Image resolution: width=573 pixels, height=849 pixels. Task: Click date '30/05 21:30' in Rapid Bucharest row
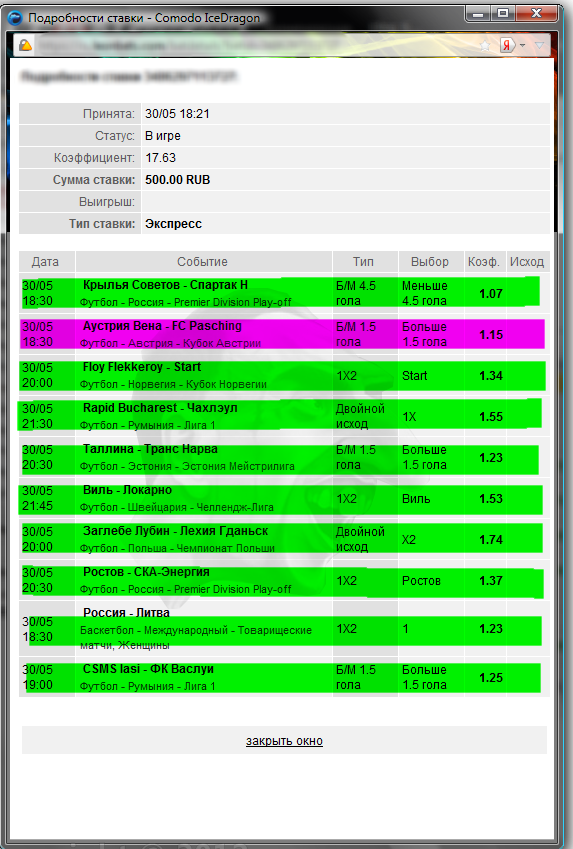[37, 416]
